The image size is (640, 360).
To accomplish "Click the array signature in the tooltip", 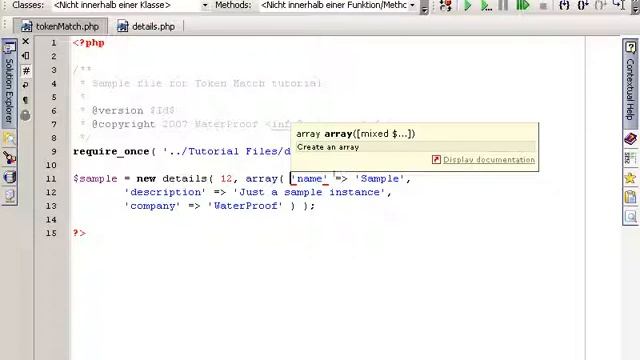I will click(x=356, y=133).
